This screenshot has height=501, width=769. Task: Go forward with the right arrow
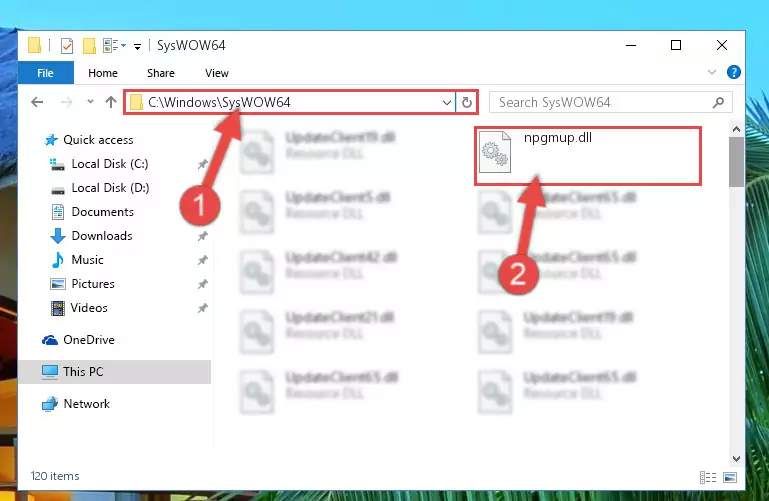point(66,102)
